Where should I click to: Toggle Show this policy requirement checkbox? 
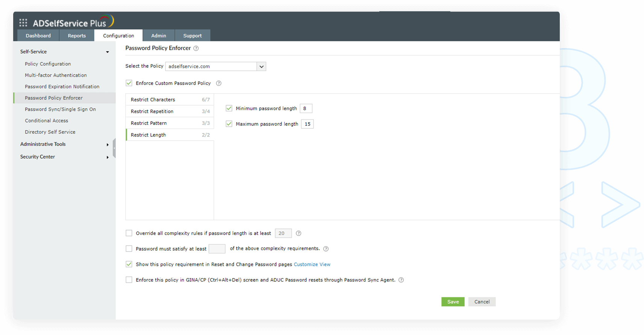[129, 264]
